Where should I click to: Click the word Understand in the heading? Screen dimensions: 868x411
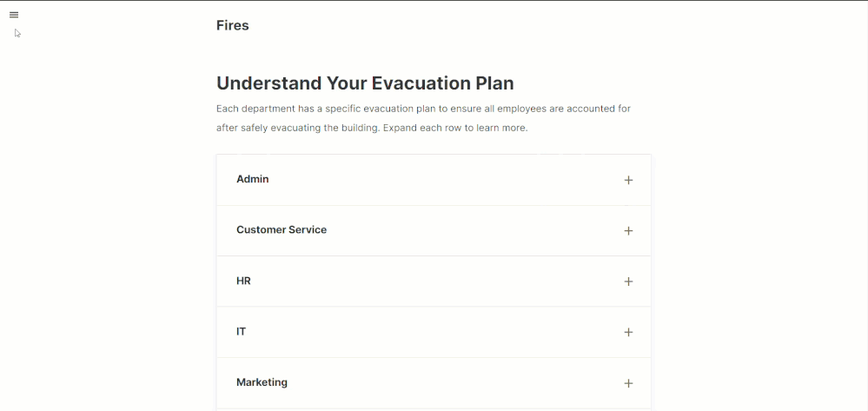pos(268,83)
